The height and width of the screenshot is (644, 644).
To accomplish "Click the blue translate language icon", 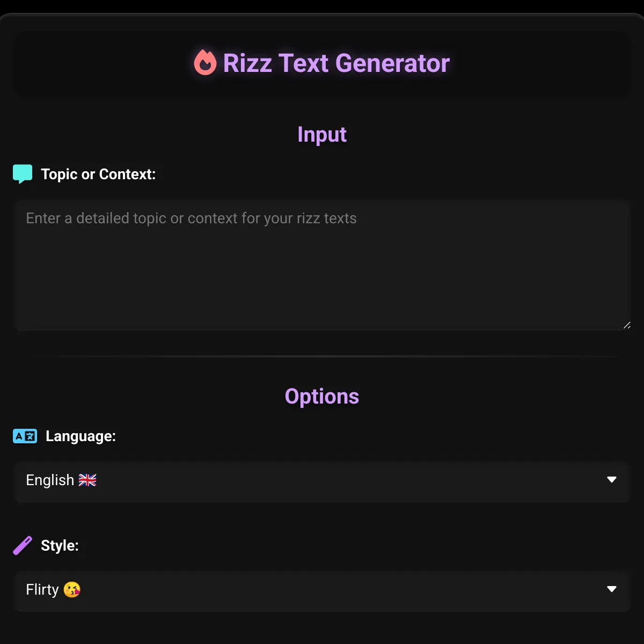I will click(x=25, y=436).
